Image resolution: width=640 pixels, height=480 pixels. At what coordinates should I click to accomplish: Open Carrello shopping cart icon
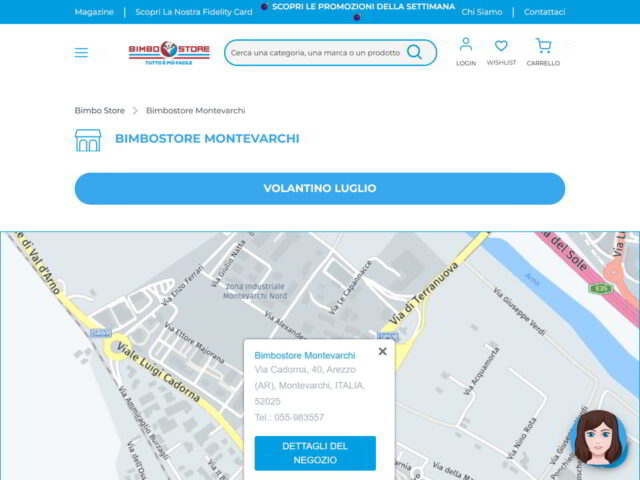(543, 46)
